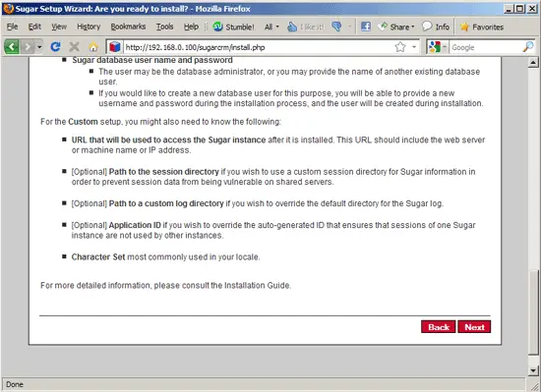Click the URL address field
The width and height of the screenshot is (541, 392).
pyautogui.click(x=258, y=47)
